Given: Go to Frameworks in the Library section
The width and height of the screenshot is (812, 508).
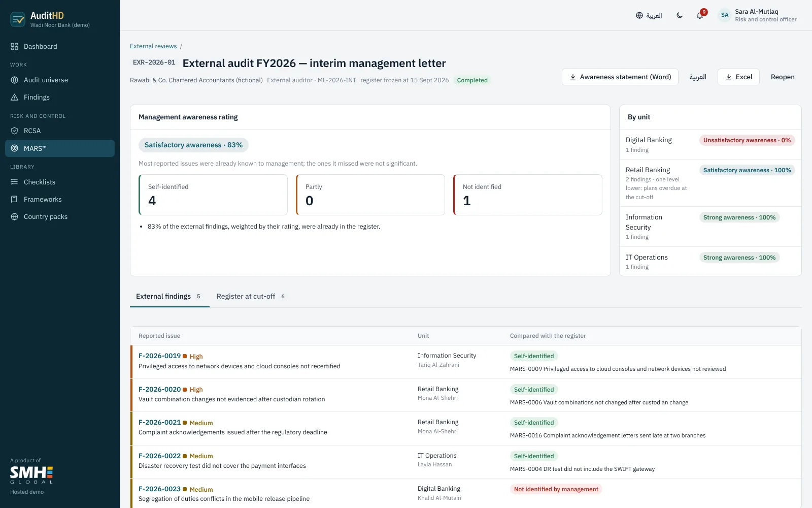Looking at the screenshot, I should point(60,199).
